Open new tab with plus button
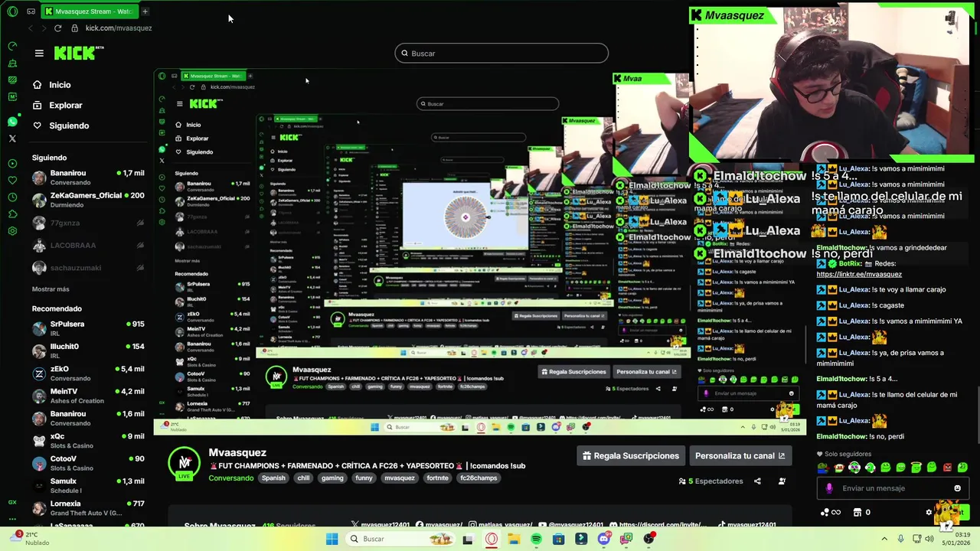The height and width of the screenshot is (551, 980). 145,11
